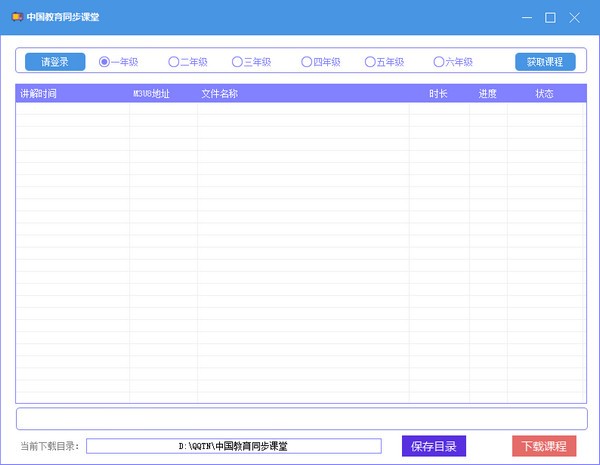Click the 进度 column header
The image size is (600, 465).
coord(488,94)
